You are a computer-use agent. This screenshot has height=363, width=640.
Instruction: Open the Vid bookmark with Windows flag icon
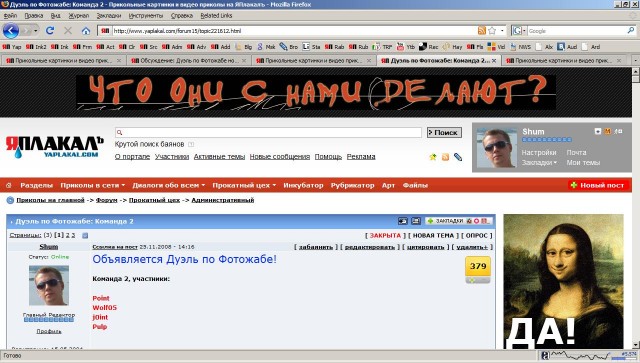pyautogui.click(x=496, y=47)
